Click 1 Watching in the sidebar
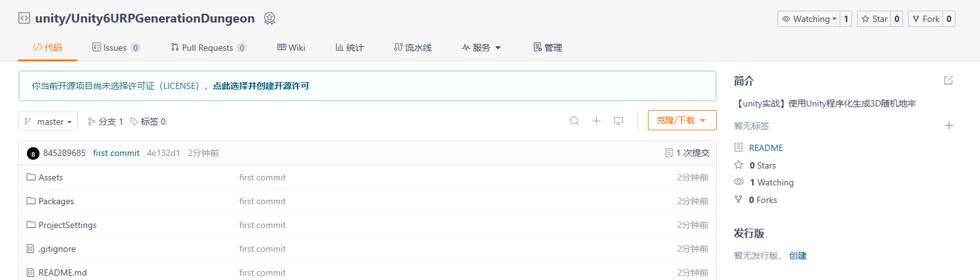The width and height of the screenshot is (980, 280). point(771,182)
